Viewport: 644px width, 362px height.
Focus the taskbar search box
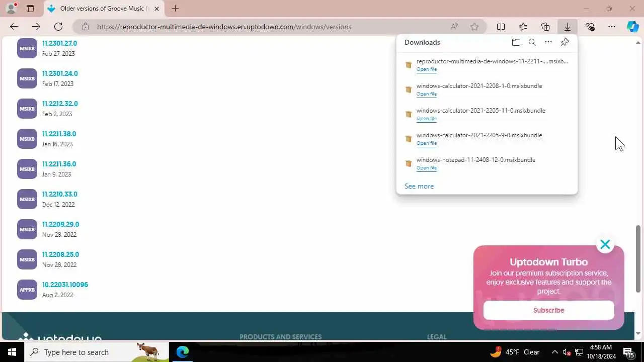pyautogui.click(x=97, y=352)
